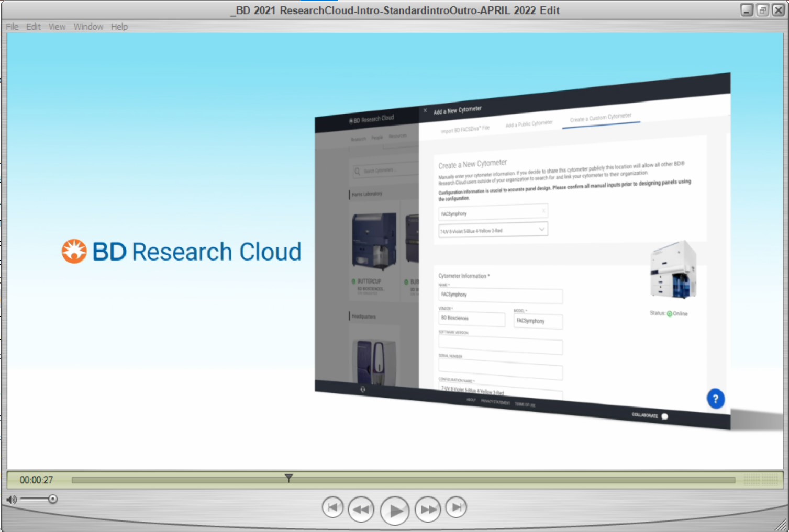Switch to Create a Custom Cytometer tab
The width and height of the screenshot is (789, 532).
(601, 118)
